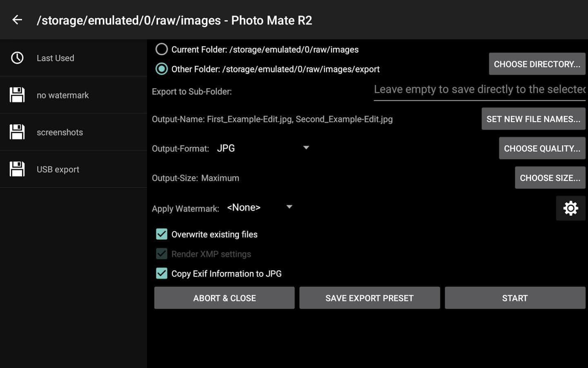Open the Output-Format JPG dropdown
This screenshot has height=368, width=588.
pyautogui.click(x=263, y=148)
